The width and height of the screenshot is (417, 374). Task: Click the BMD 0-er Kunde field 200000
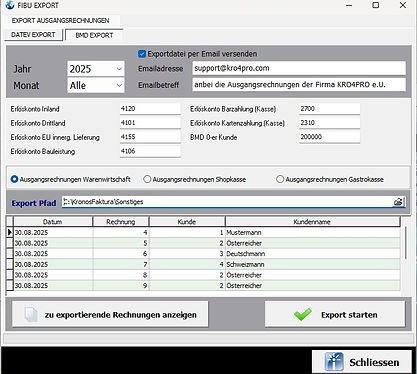[x=329, y=137]
